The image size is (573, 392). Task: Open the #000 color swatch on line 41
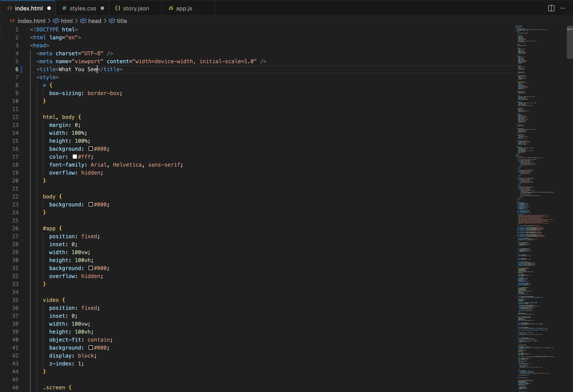(91, 347)
